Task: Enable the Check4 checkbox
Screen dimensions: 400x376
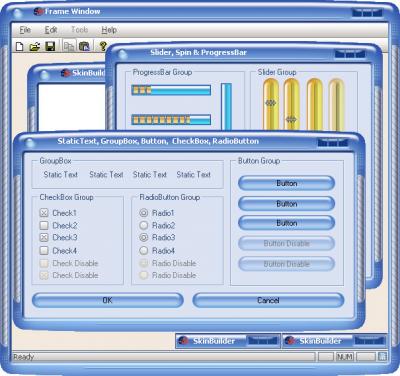Action: tap(44, 250)
